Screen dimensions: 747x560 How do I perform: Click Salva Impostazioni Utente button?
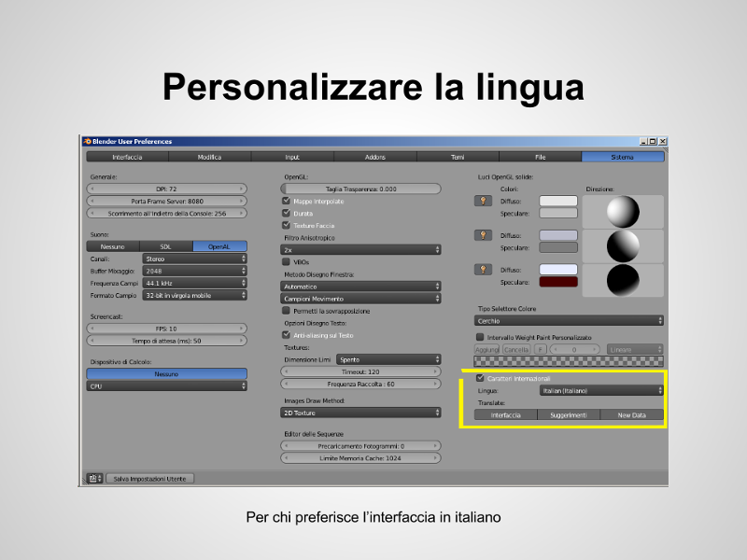tap(149, 479)
